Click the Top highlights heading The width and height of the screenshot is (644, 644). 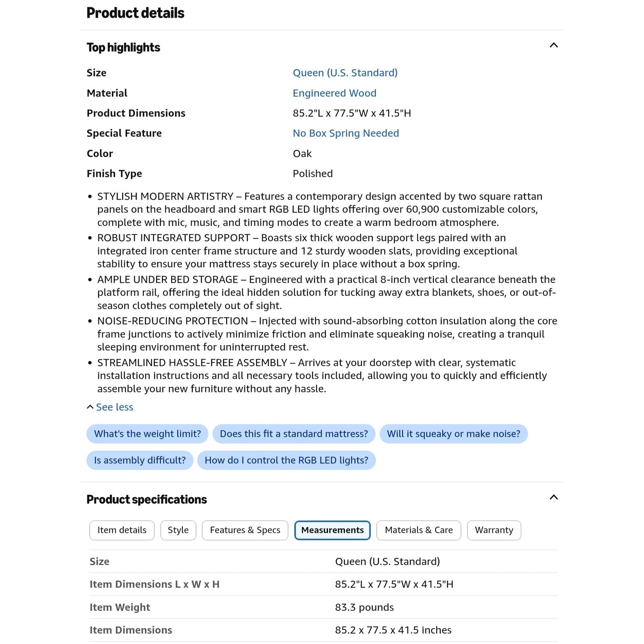[123, 47]
